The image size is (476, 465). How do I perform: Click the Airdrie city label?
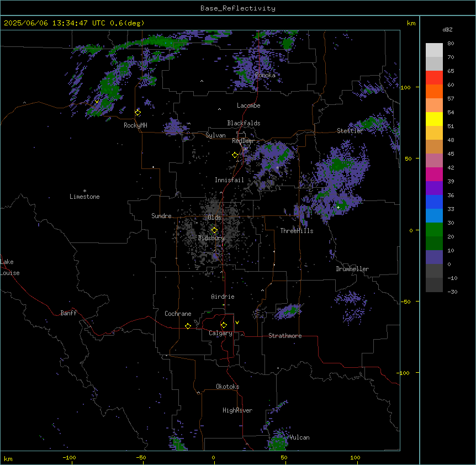[223, 297]
